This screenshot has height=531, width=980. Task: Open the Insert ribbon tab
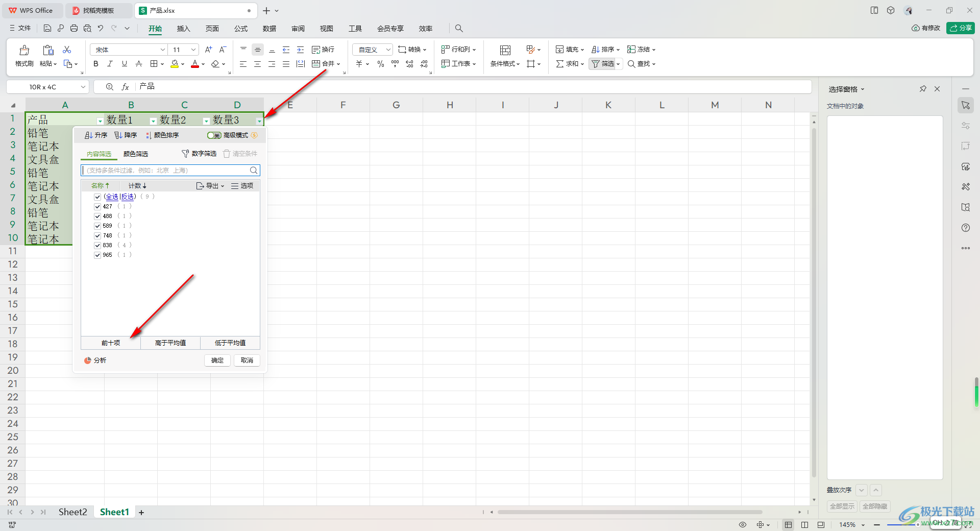183,29
